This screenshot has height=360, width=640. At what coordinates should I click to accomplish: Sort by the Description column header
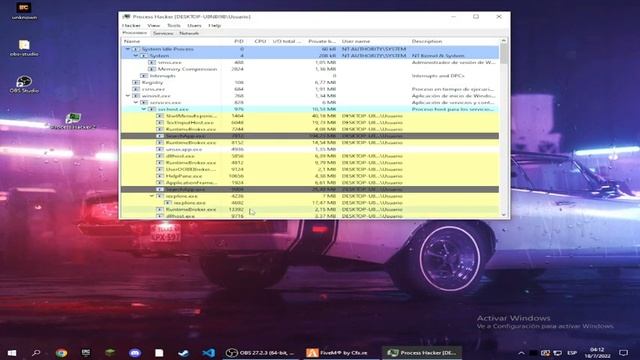427,41
